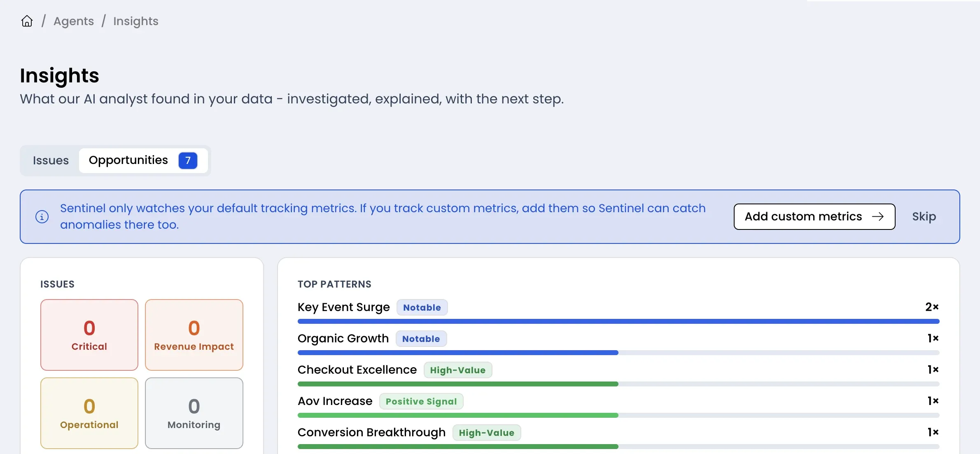Click Add custom metrics button

(814, 216)
